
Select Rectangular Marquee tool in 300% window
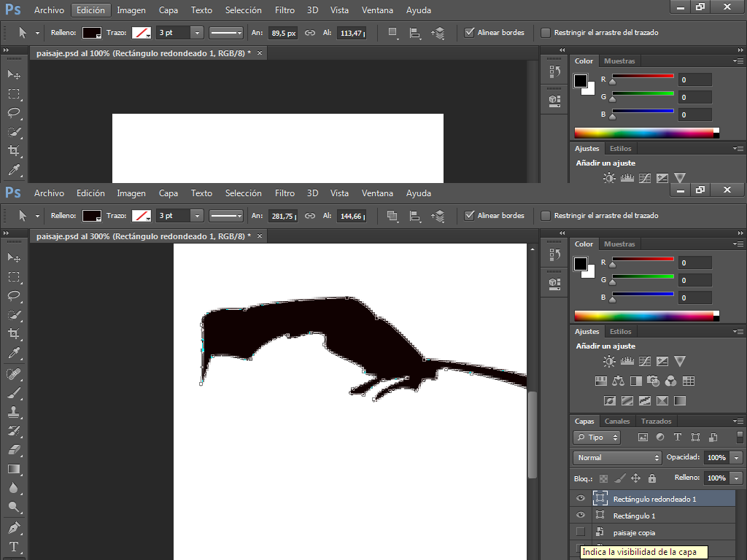(x=14, y=276)
